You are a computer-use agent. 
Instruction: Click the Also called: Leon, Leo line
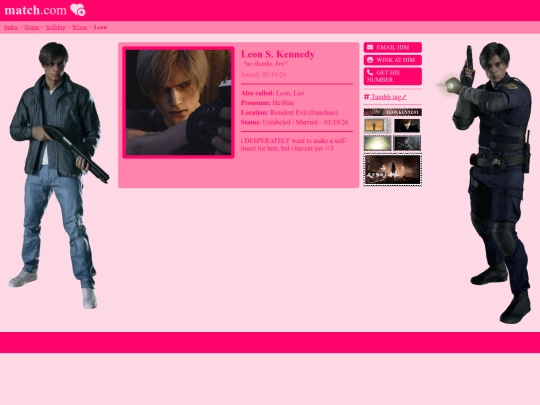(x=272, y=93)
